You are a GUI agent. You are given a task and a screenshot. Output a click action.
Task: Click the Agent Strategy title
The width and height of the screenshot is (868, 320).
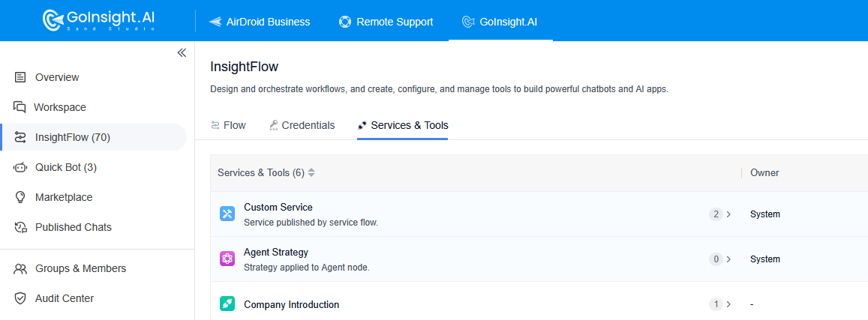pos(276,253)
